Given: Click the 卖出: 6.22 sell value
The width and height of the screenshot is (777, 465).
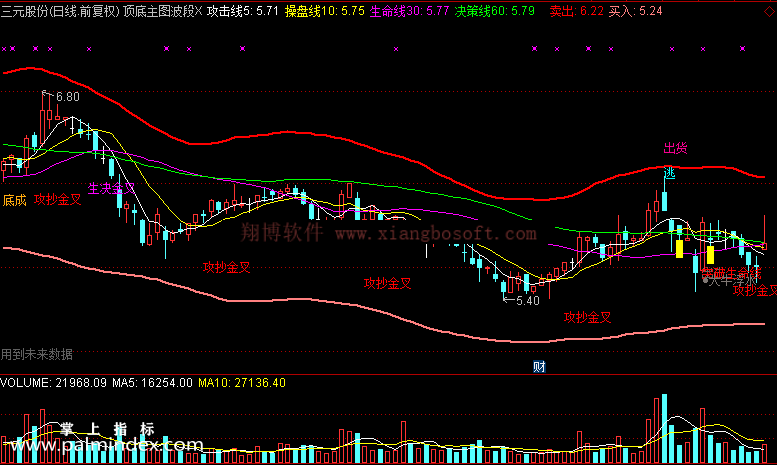Looking at the screenshot, I should 577,11.
